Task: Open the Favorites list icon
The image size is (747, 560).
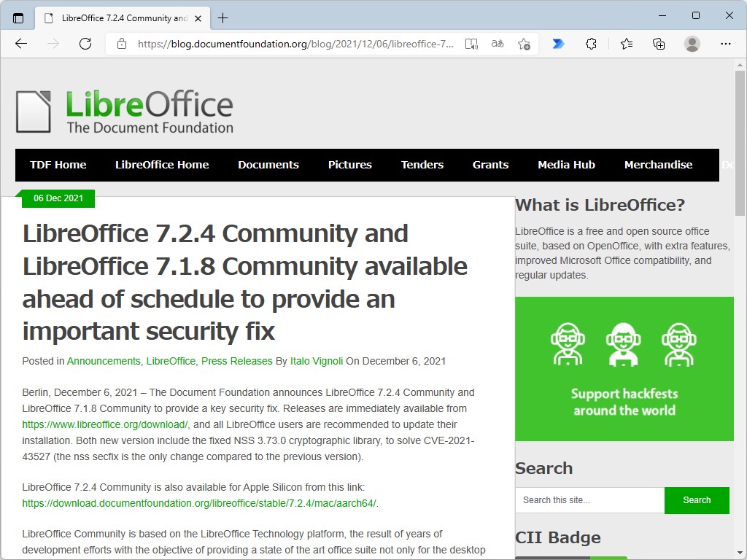Action: [x=626, y=44]
